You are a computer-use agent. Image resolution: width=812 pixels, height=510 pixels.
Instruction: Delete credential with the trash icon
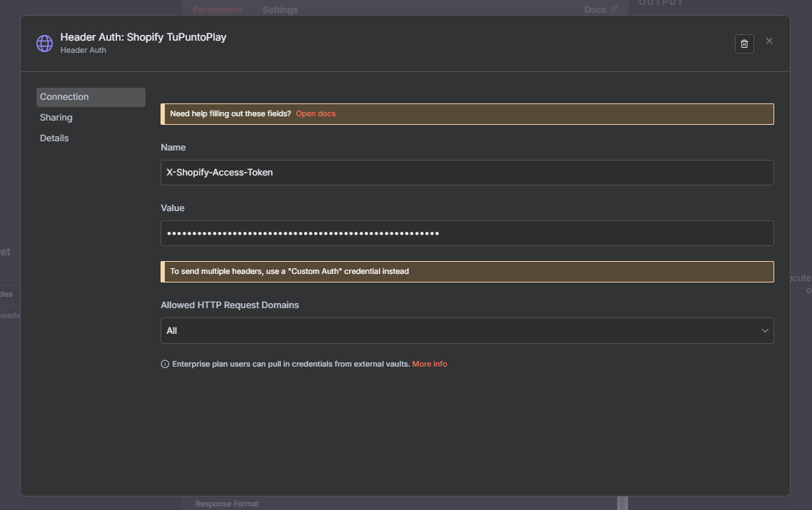pos(744,44)
